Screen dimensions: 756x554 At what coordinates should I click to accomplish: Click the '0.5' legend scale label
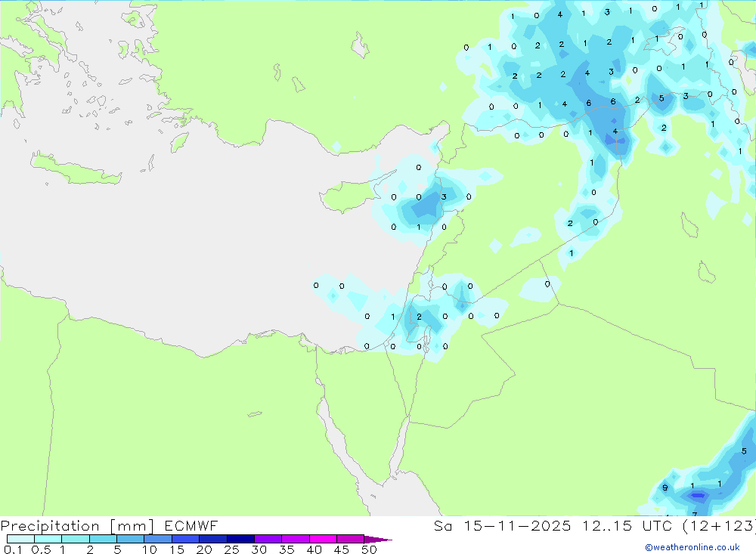click(41, 549)
